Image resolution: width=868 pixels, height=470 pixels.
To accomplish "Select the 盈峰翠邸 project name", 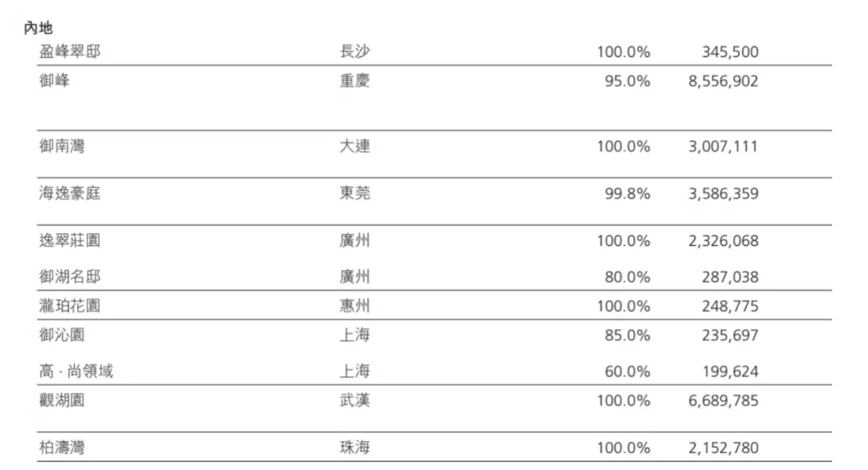I will click(x=70, y=52).
